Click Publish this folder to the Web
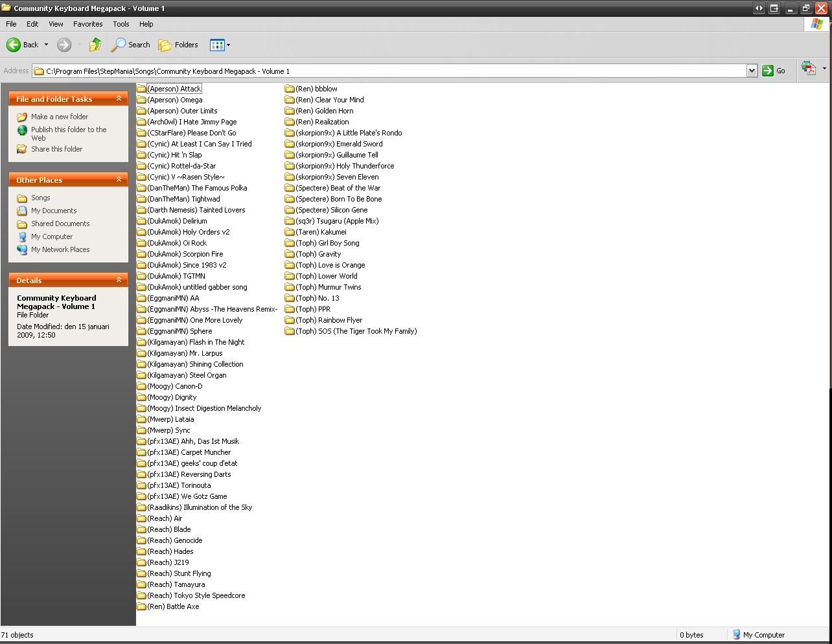Image resolution: width=832 pixels, height=644 pixels. pos(69,133)
